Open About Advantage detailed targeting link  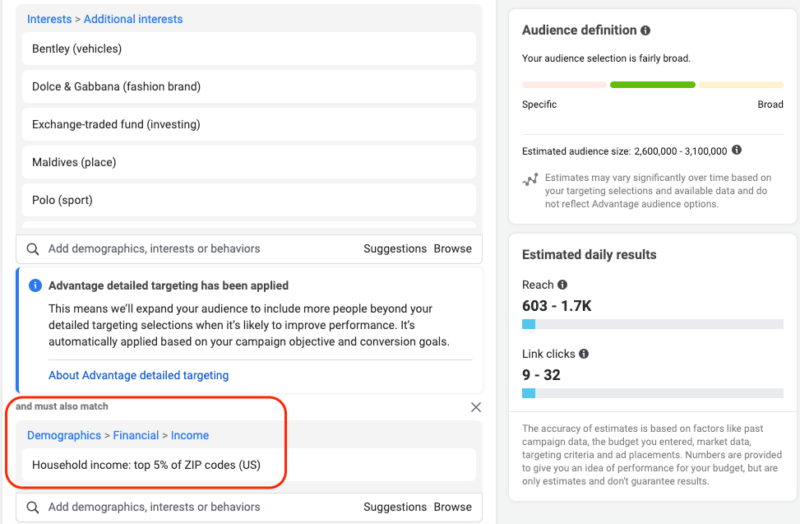pyautogui.click(x=138, y=375)
